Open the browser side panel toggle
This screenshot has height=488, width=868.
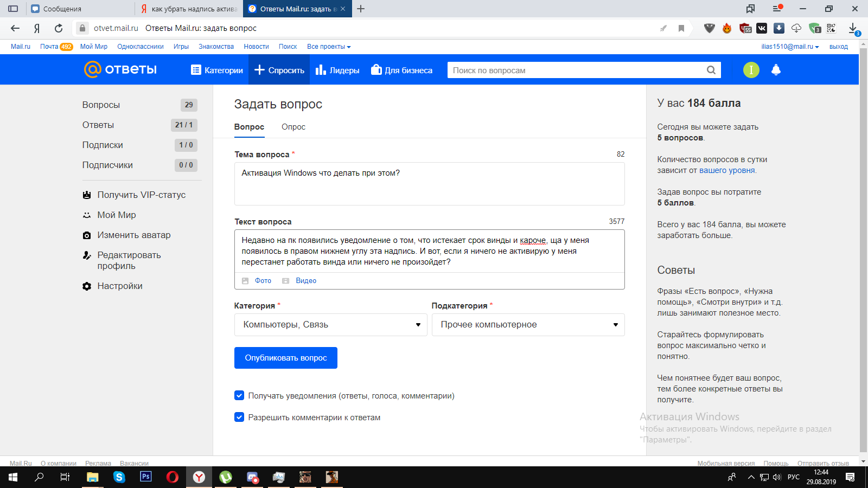[x=13, y=9]
